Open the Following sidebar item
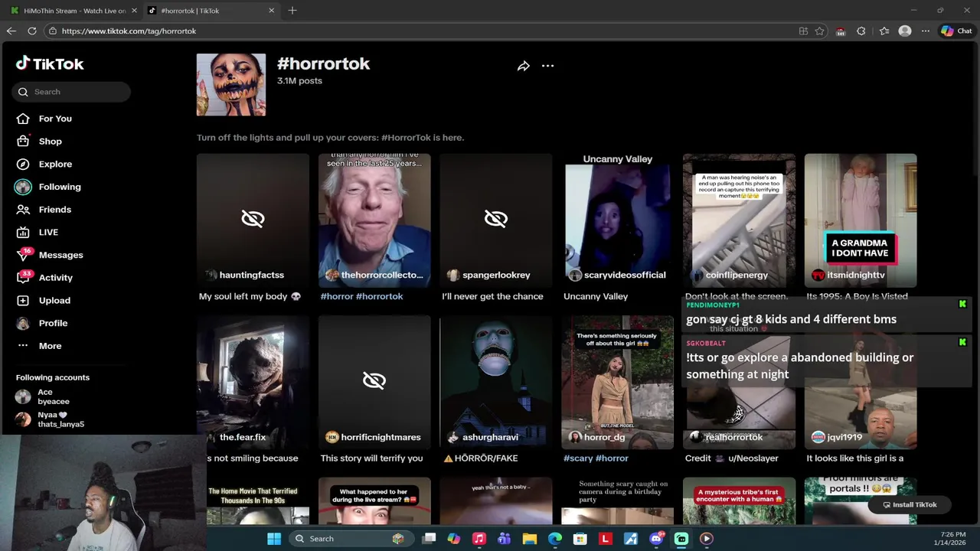Screen dimensions: 980x551 click(48, 187)
